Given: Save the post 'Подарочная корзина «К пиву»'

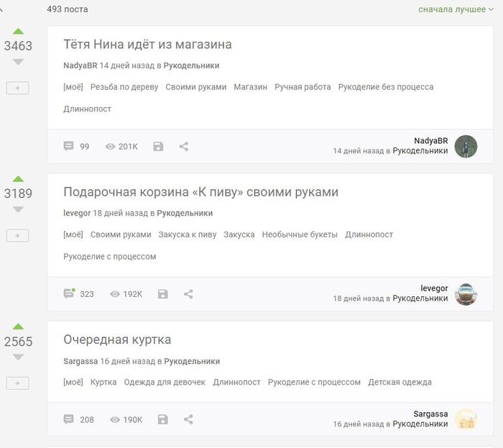Looking at the screenshot, I should click(x=163, y=294).
